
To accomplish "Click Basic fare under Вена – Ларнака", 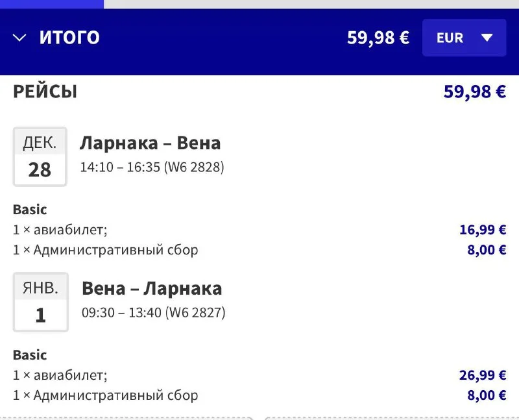I will [x=30, y=355].
